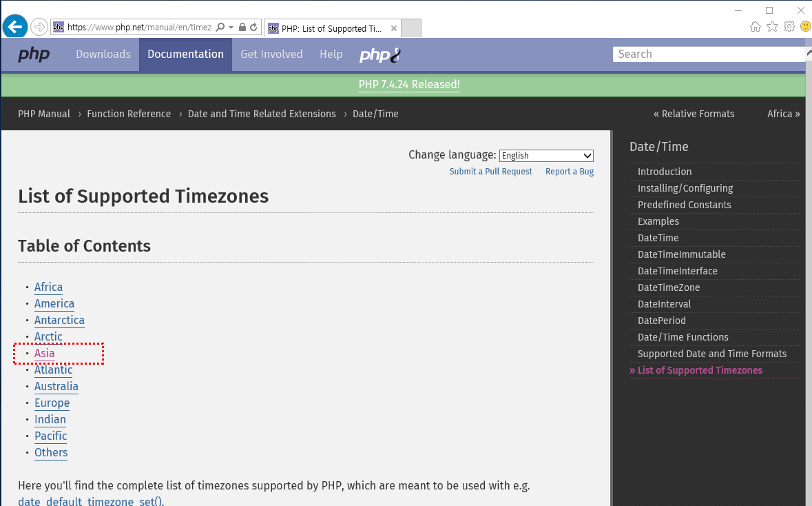
Task: Click the php site favicon in address bar
Action: coord(59,27)
